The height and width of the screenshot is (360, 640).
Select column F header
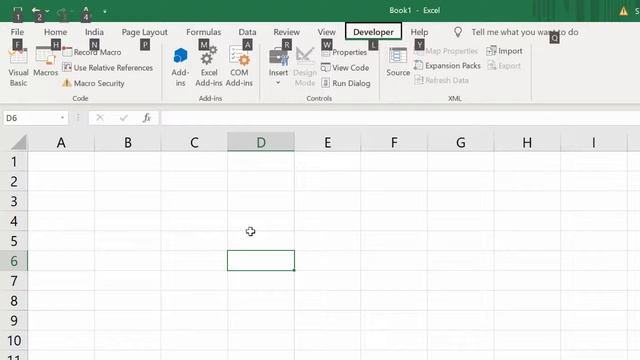(x=394, y=142)
